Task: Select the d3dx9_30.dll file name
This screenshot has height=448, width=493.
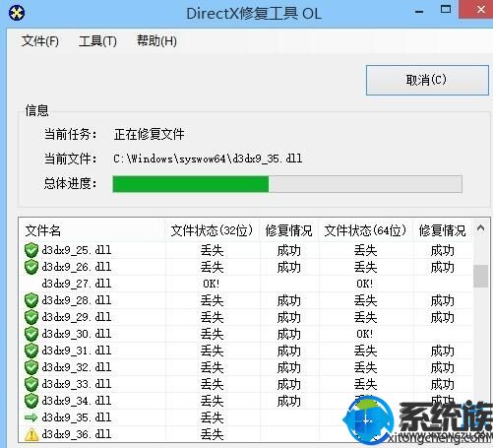Action: [x=77, y=334]
